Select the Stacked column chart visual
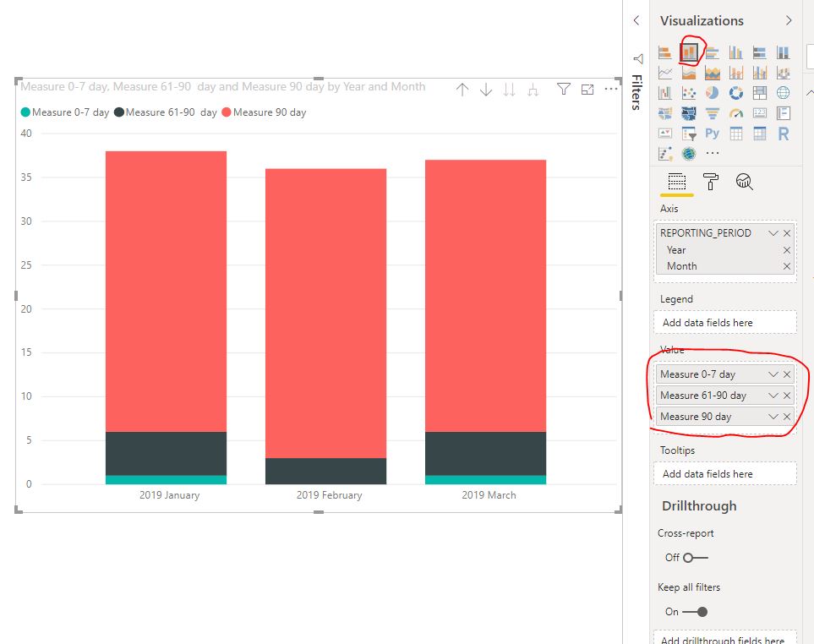The height and width of the screenshot is (644, 814). [x=689, y=52]
